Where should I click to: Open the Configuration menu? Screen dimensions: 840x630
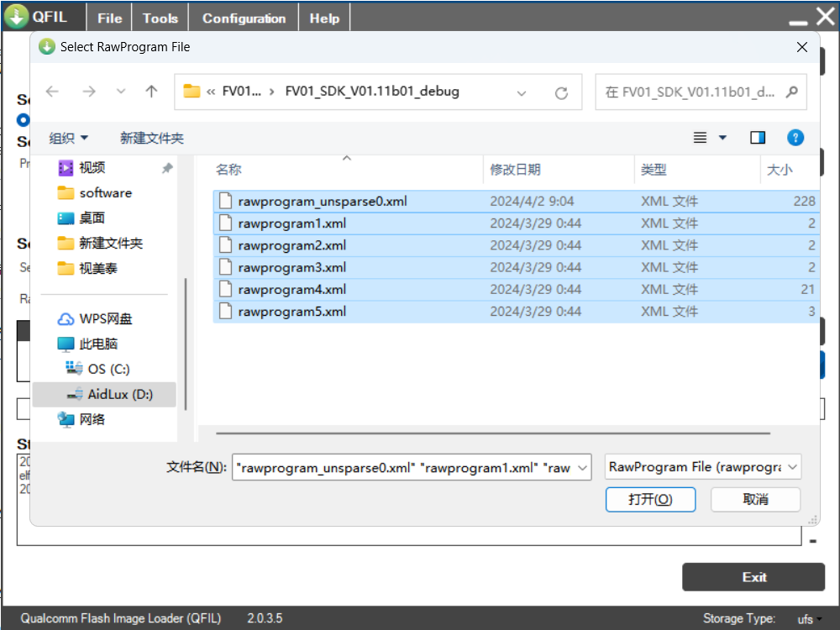(x=244, y=18)
